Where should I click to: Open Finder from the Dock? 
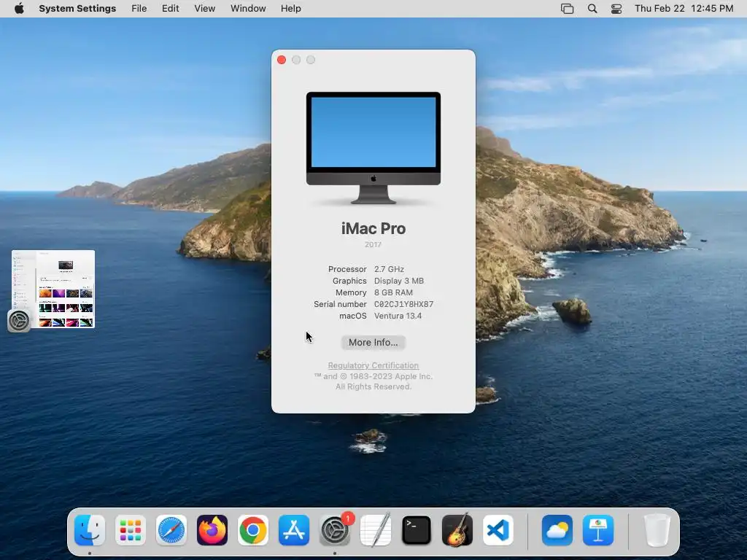pos(90,530)
